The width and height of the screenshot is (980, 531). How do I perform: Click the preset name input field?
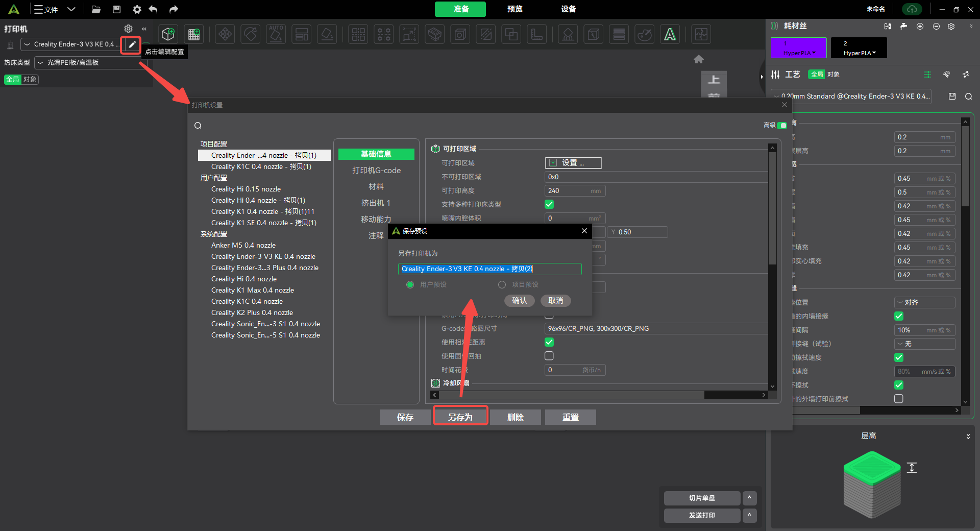489,269
